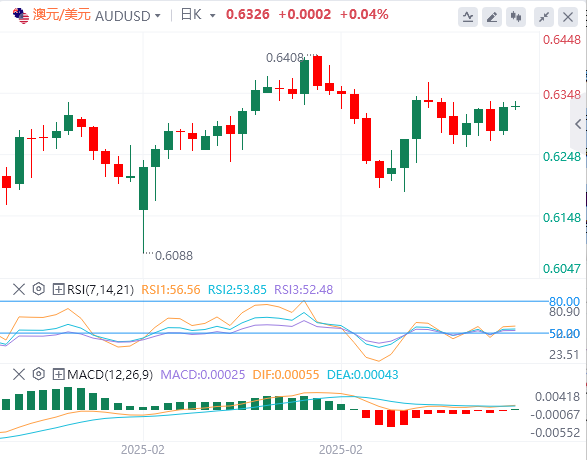
Task: Click the RSI1:56.56 value
Action: 171,290
